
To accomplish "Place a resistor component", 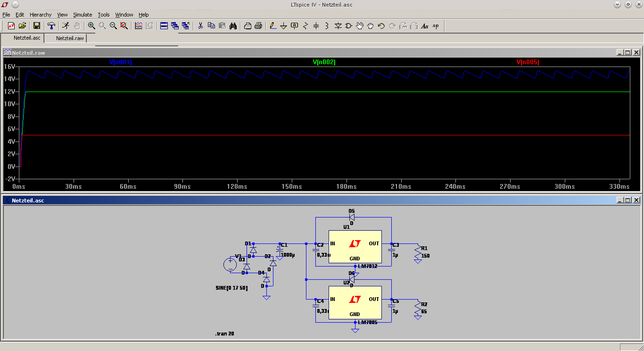I will (305, 26).
